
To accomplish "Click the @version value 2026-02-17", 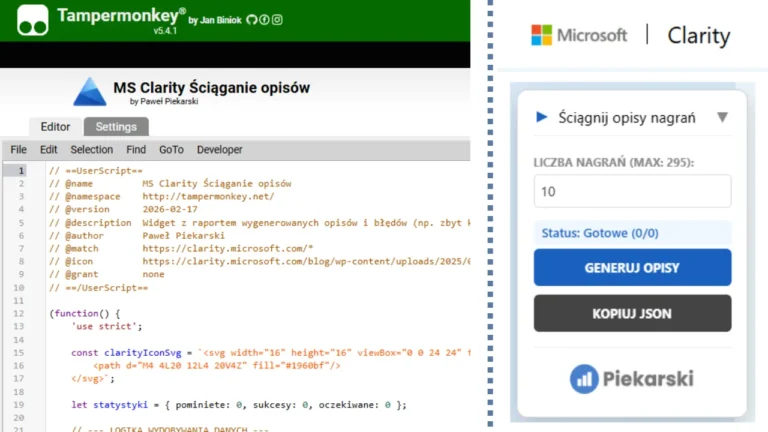I will click(x=170, y=209).
